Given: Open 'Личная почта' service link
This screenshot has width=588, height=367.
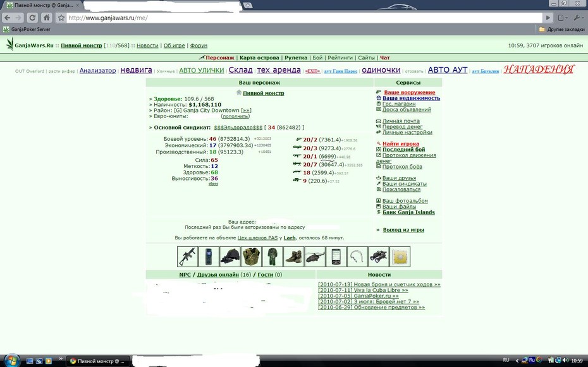Looking at the screenshot, I should (401, 121).
